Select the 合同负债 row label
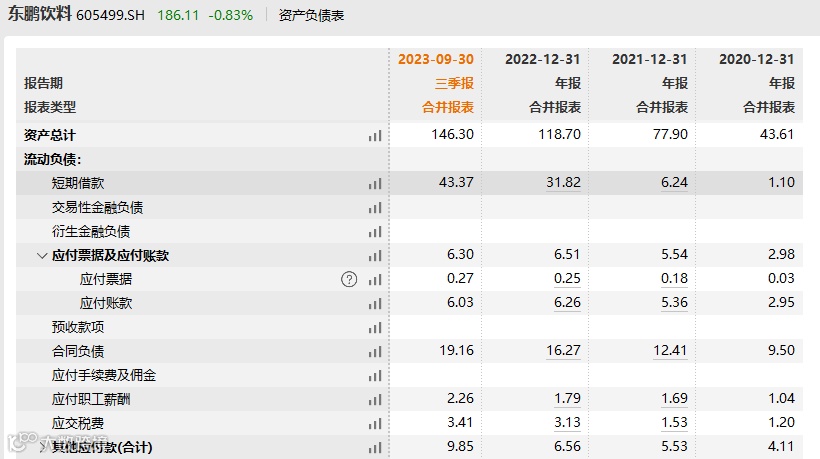This screenshot has width=820, height=459. [78, 351]
